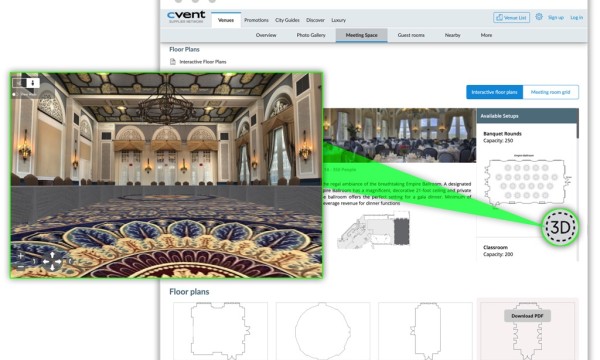Select the Overview tab

tap(266, 35)
